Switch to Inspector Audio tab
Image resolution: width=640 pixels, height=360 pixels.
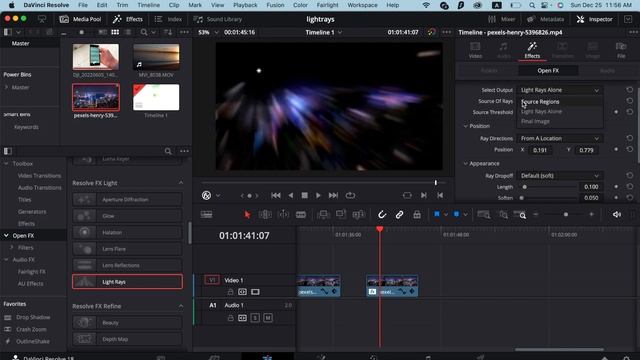click(x=504, y=50)
